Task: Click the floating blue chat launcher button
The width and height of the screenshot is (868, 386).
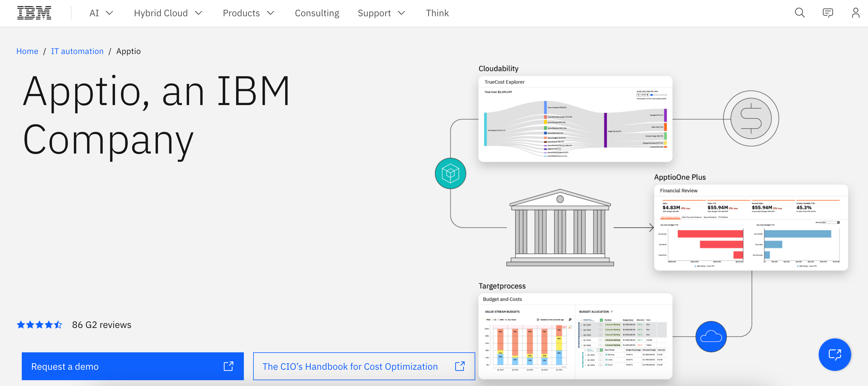Action: (x=834, y=354)
